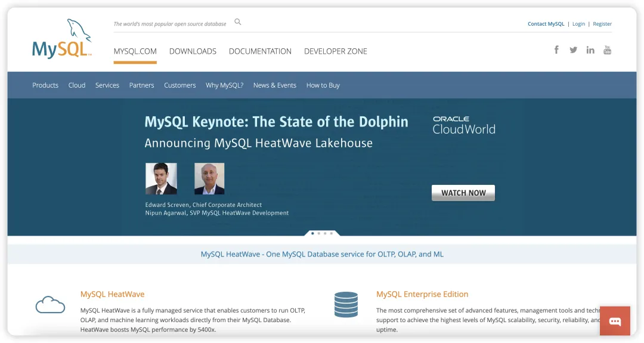Viewport: 644px width, 343px height.
Task: Click the database stack icon beside Enterprise Edition
Action: click(346, 304)
